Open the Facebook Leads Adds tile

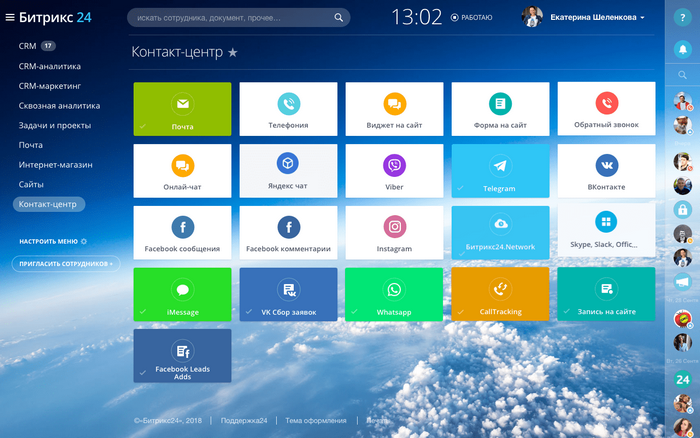click(x=182, y=356)
